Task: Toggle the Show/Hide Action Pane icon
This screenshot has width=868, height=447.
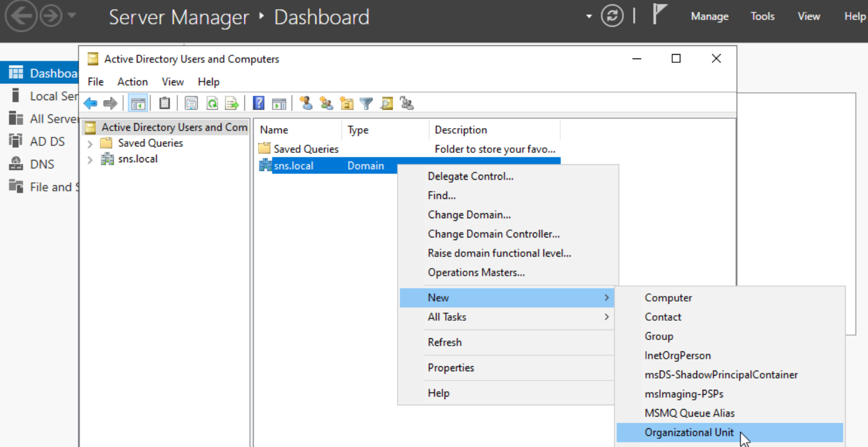Action: (279, 103)
